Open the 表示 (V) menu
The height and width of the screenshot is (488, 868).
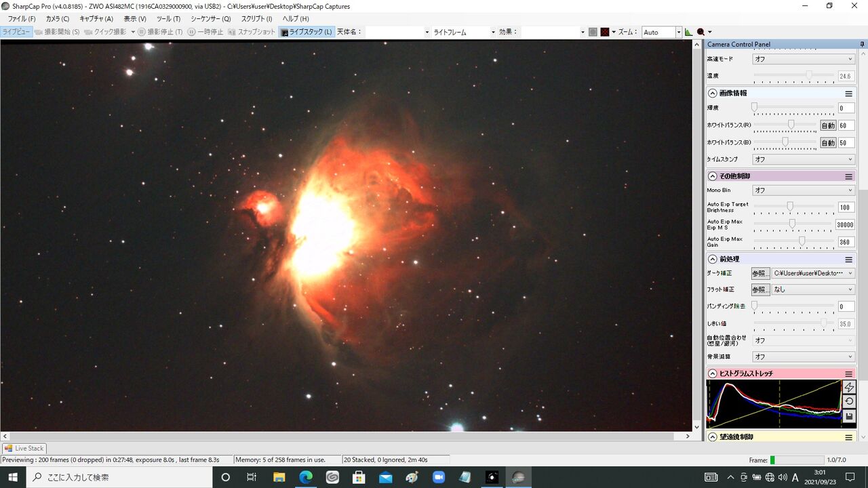coord(135,19)
